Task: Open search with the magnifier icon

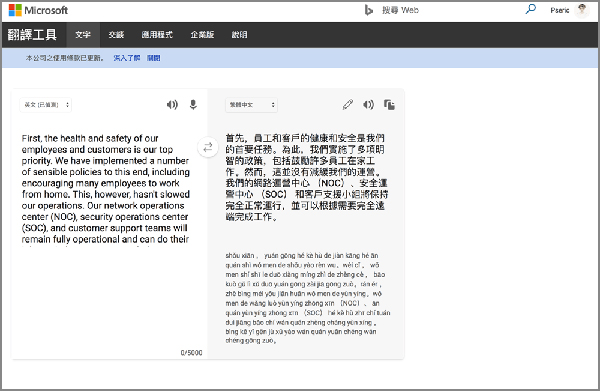Action: click(x=530, y=9)
